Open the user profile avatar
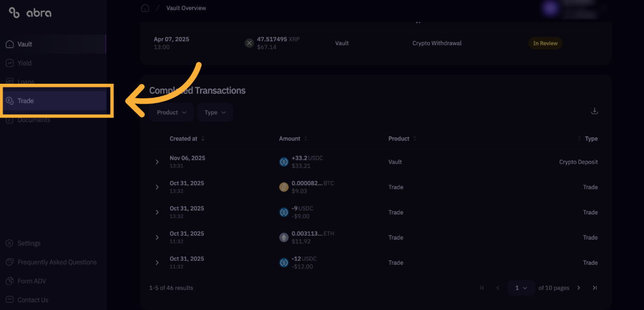 click(x=551, y=8)
